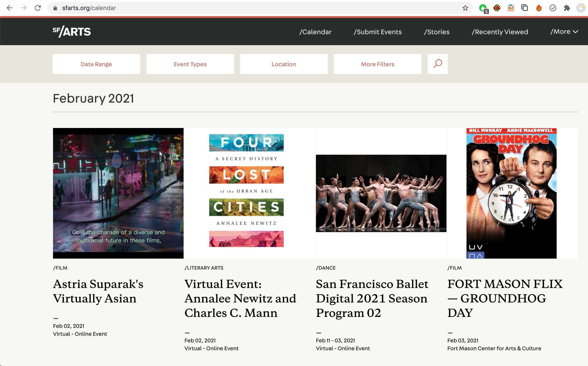Screen dimensions: 588x366
Task: Open Astria Suparak's Virtually Asian event
Action: [x=98, y=291]
